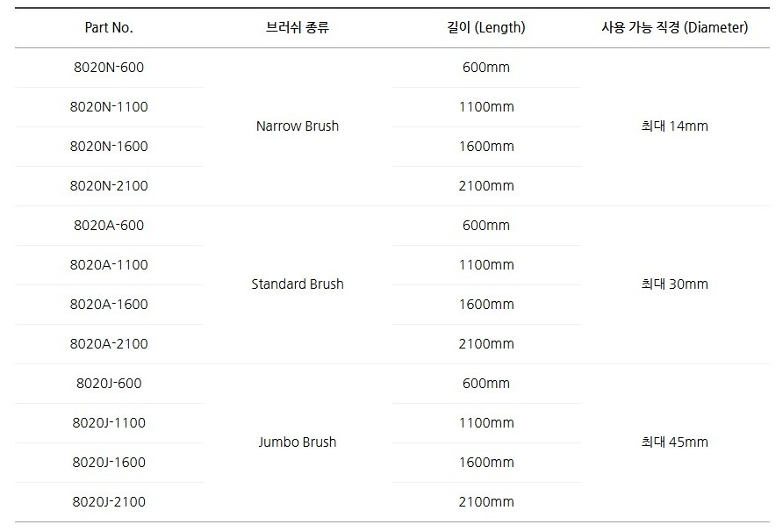783x532 pixels.
Task: Select part number 8020J-2100
Action: [109, 502]
